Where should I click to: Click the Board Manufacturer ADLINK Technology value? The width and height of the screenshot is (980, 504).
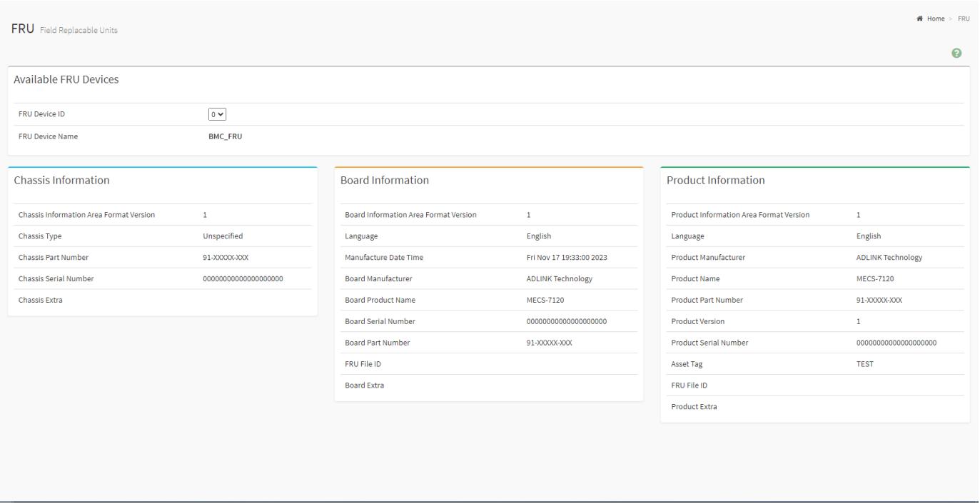tap(560, 278)
